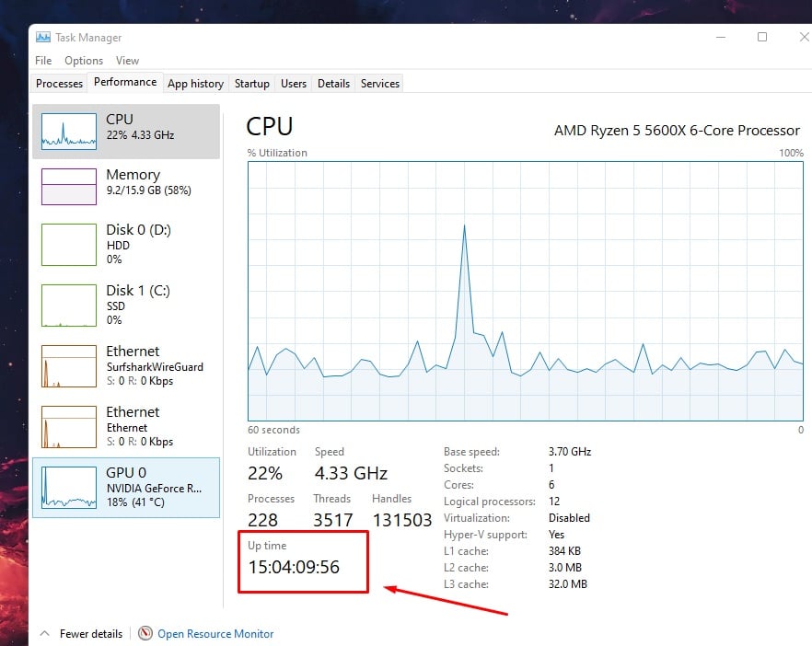Click the CPU utilization graph
812x646 pixels.
pyautogui.click(x=526, y=291)
